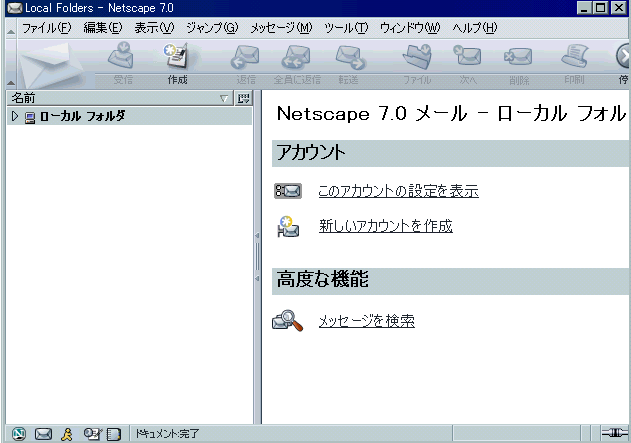Click the 受信 (Get Mail) toolbar icon
The height and width of the screenshot is (443, 631).
tap(122, 56)
